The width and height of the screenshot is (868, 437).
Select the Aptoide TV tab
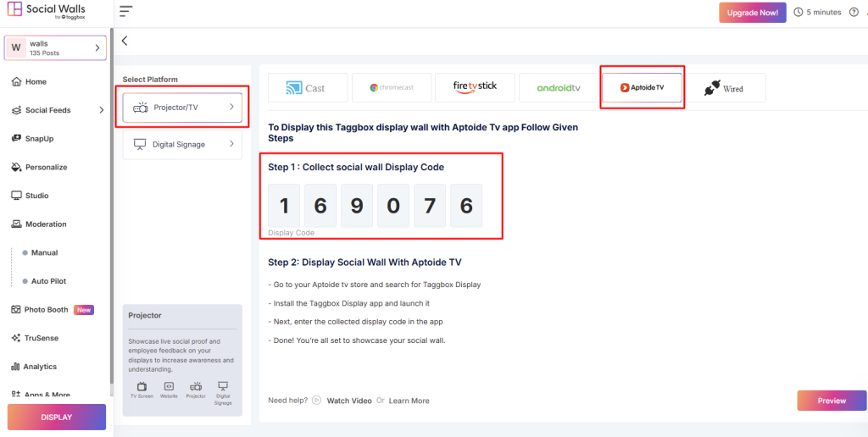[643, 87]
